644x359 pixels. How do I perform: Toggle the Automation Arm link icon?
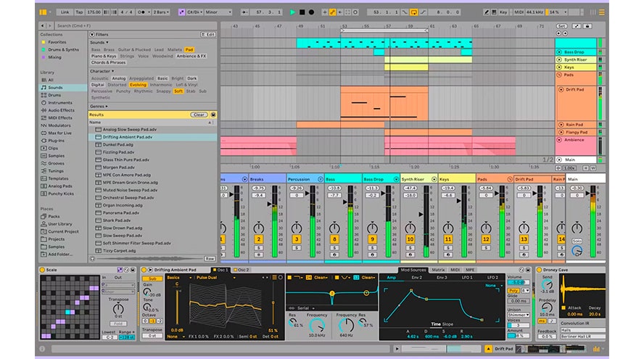(x=332, y=12)
